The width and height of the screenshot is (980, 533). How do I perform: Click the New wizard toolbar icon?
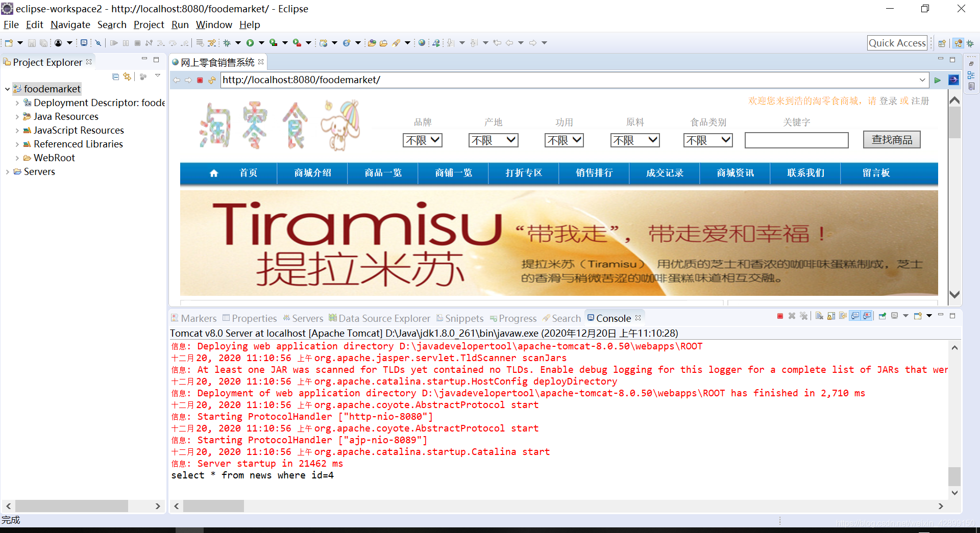[x=9, y=43]
